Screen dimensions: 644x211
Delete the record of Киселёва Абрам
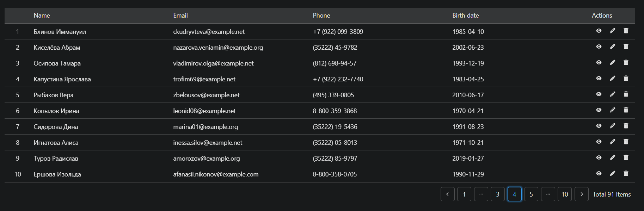(x=626, y=46)
